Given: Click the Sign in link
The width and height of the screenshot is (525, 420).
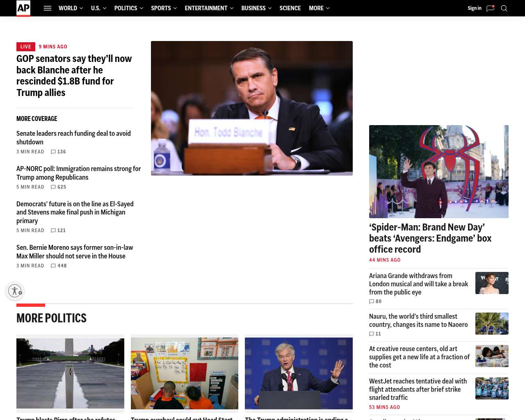Looking at the screenshot, I should point(475,8).
